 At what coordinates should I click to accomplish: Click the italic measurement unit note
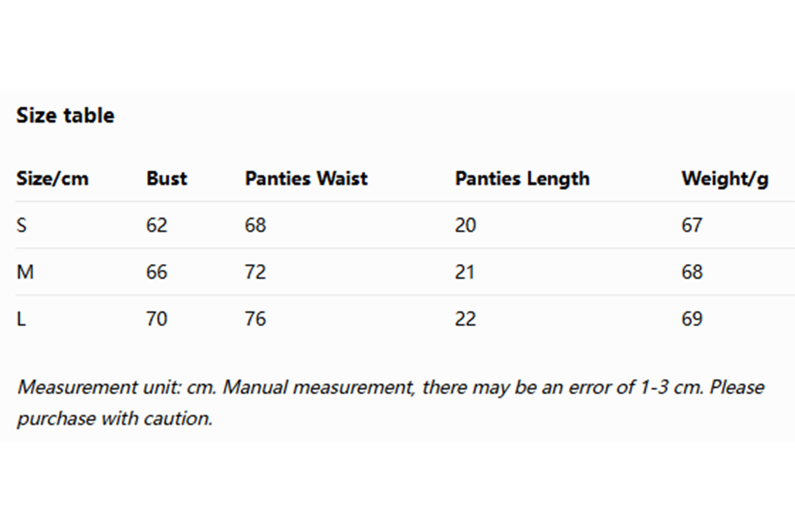[391, 402]
